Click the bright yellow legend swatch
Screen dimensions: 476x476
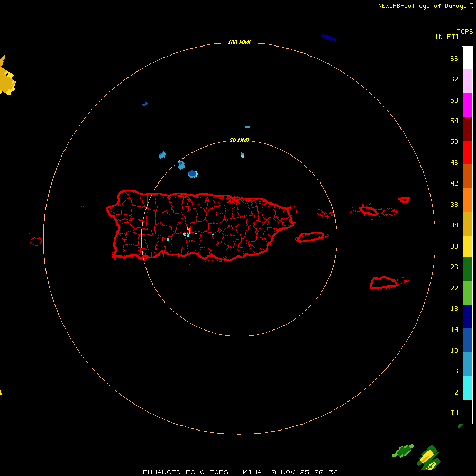coord(467,246)
